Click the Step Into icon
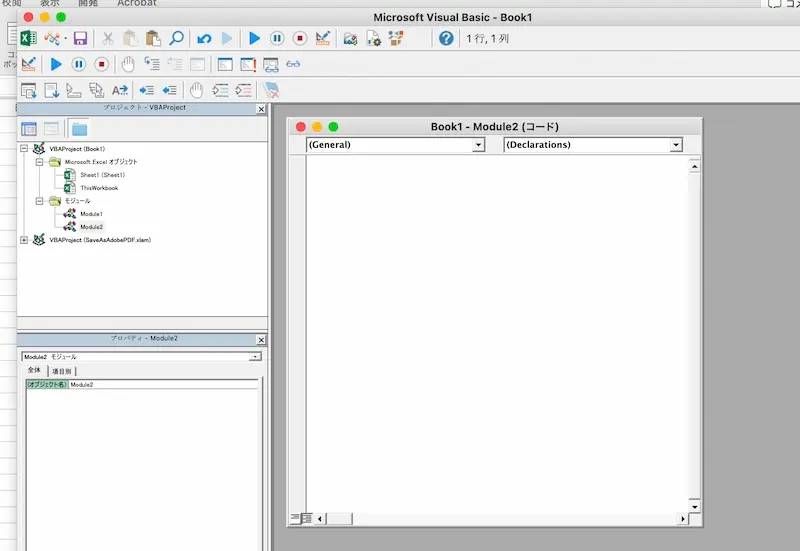 (x=152, y=64)
